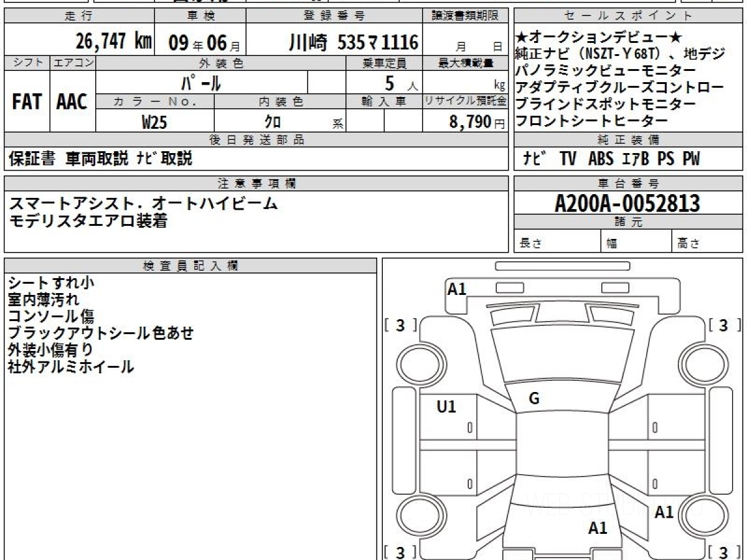Viewport: 747px width, 560px height.
Task: Click the 後日発送部品 header
Action: click(256, 140)
